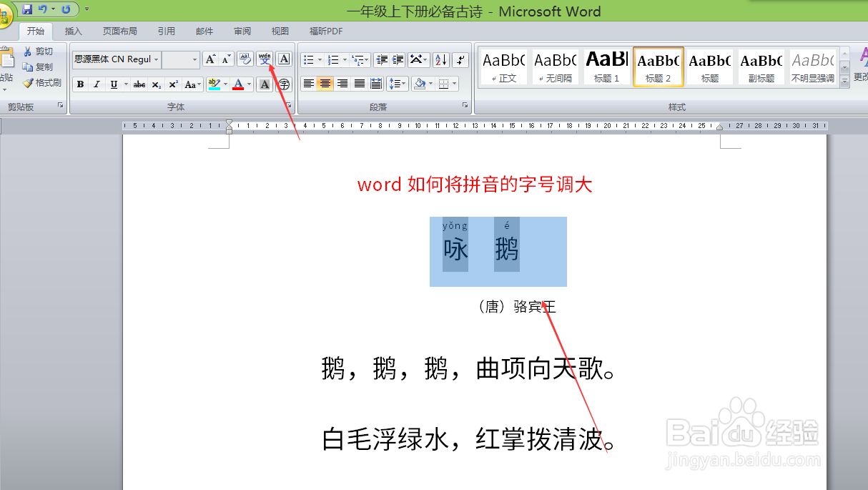Click the Sort (A-Z) icon
This screenshot has height=490, width=868.
tap(440, 59)
